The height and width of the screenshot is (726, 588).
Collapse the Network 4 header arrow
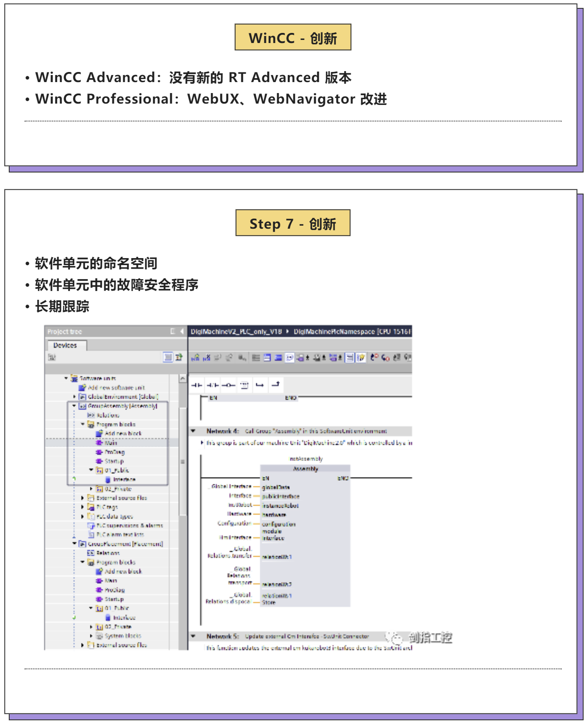(193, 431)
